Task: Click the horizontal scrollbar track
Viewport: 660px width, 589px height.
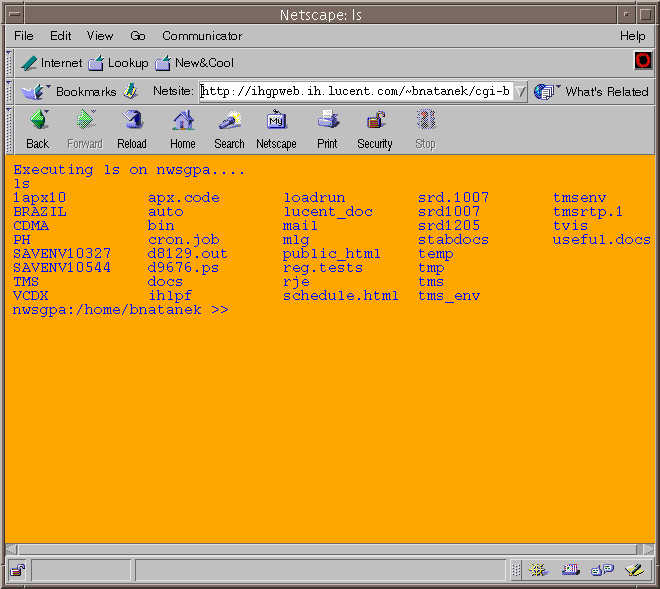Action: tap(327, 549)
